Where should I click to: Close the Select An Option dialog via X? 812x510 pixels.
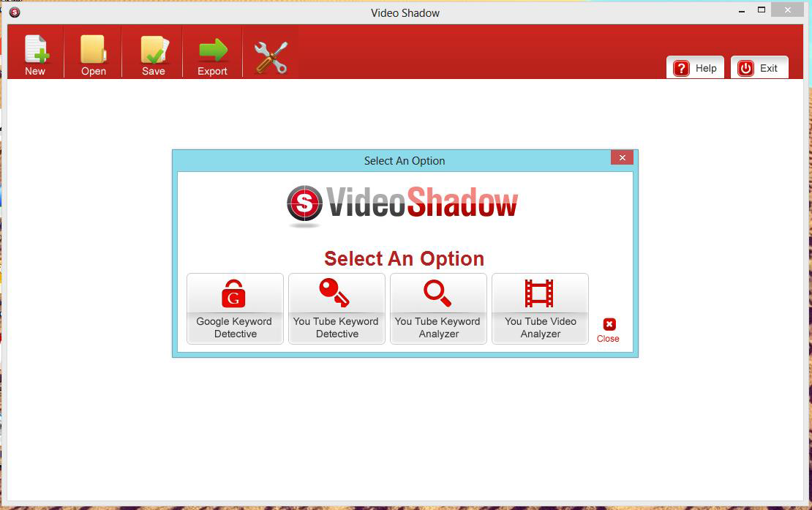pyautogui.click(x=622, y=157)
